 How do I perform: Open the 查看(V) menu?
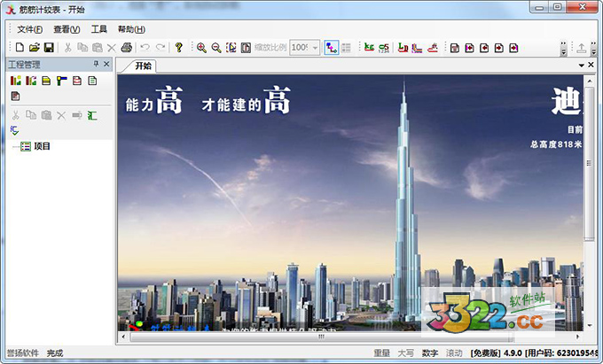point(67,29)
